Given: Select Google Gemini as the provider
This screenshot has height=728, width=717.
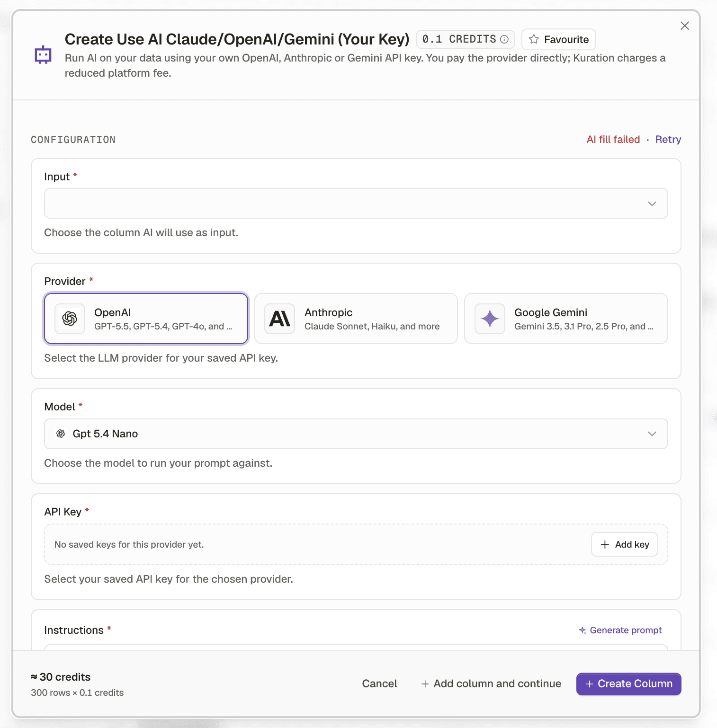Looking at the screenshot, I should click(566, 319).
